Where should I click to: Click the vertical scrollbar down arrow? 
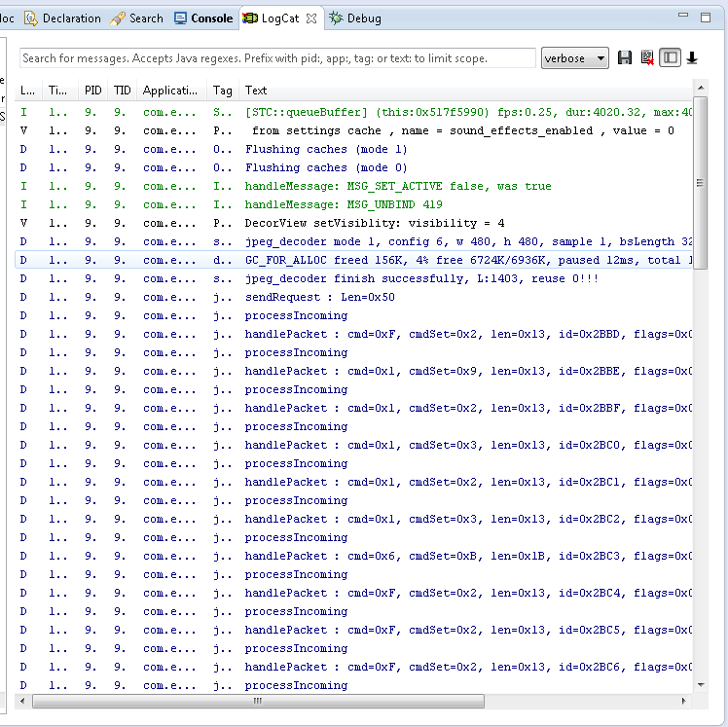pos(701,685)
